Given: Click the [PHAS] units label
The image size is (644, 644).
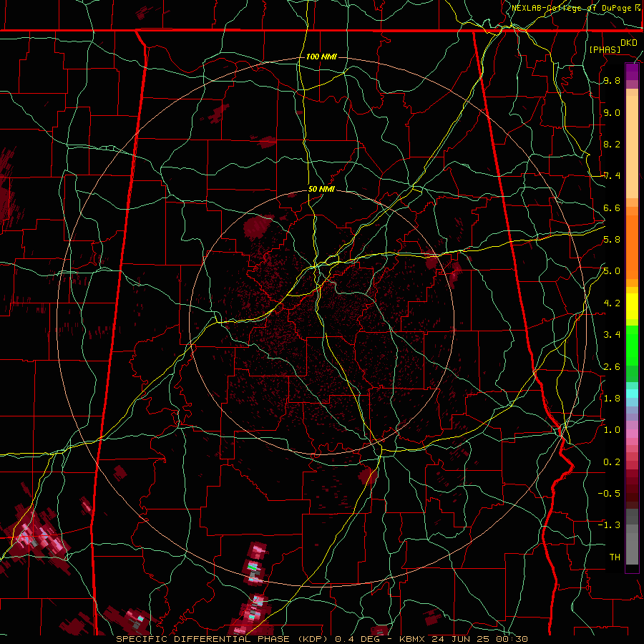Looking at the screenshot, I should pyautogui.click(x=605, y=49).
